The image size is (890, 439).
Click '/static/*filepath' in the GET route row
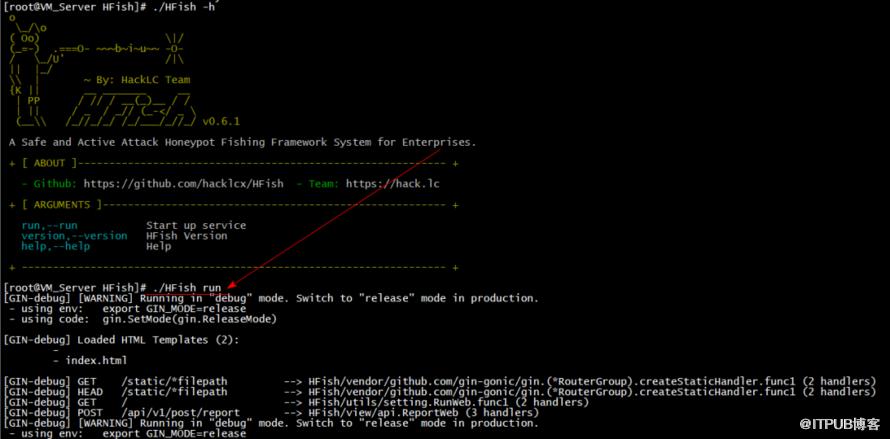click(174, 381)
